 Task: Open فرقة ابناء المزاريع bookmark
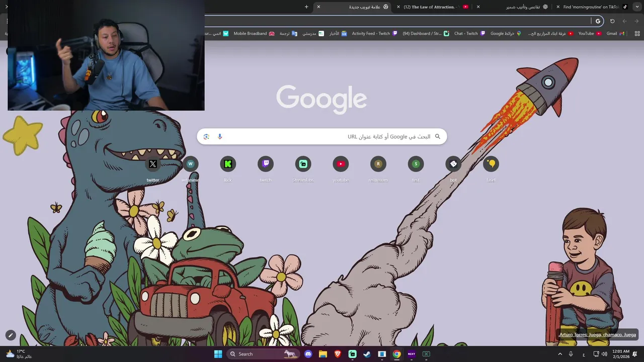coord(550,34)
